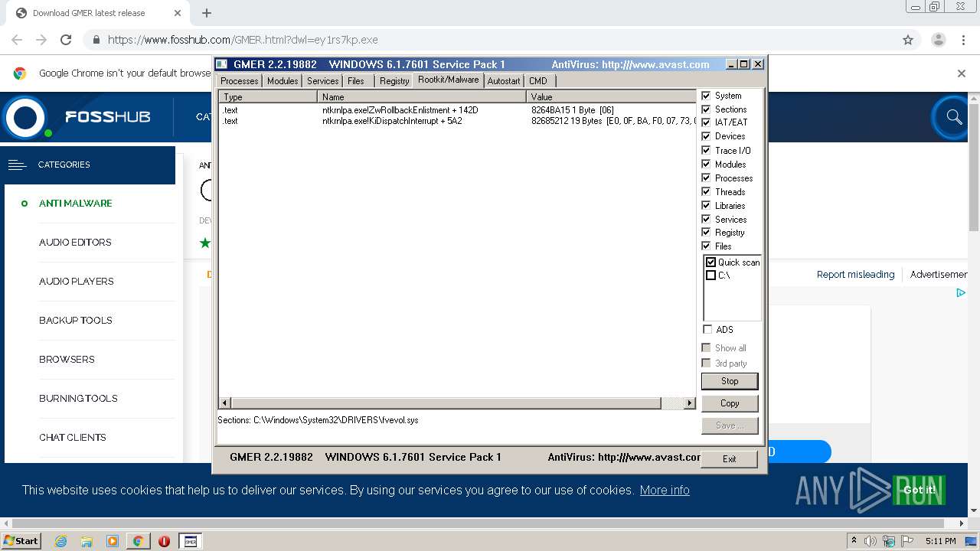Open the Autostart tab
Image resolution: width=980 pixels, height=551 pixels.
point(504,81)
